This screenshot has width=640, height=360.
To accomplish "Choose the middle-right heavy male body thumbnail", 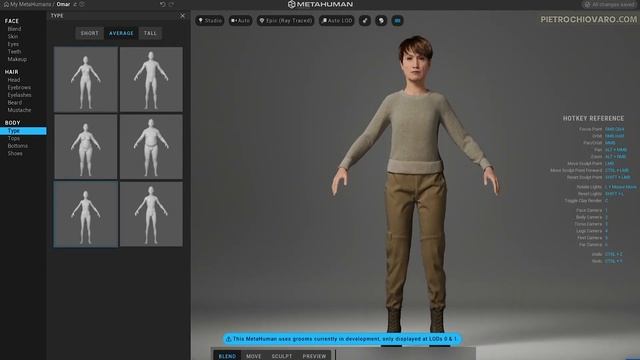I will [151, 147].
